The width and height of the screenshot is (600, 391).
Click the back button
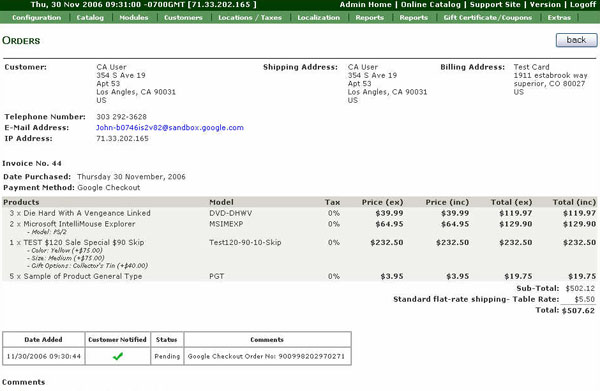click(x=576, y=40)
